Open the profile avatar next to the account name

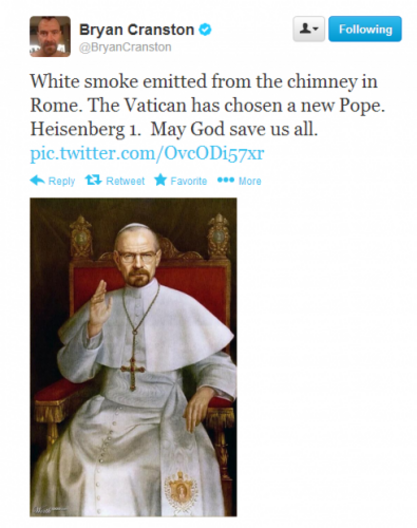pos(50,36)
